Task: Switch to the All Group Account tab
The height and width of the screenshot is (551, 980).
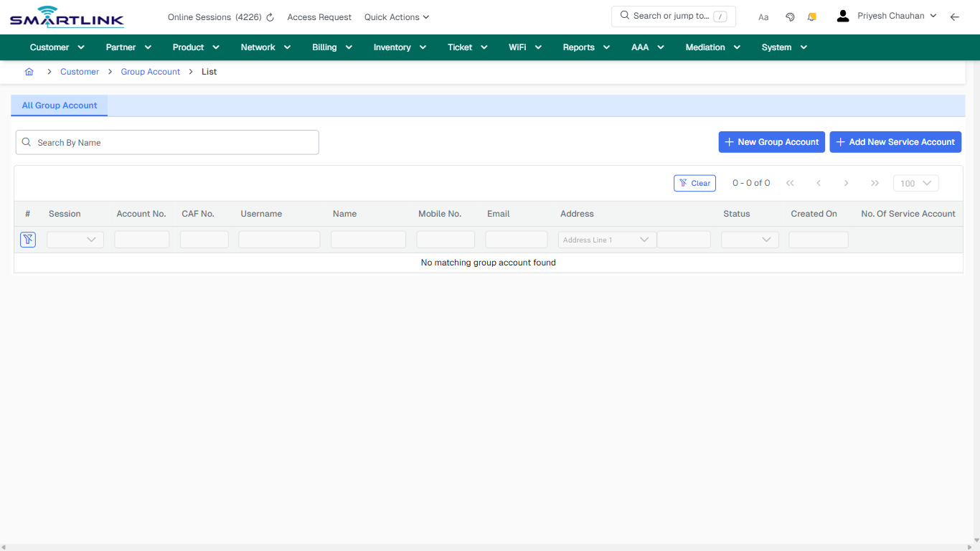Action: (59, 105)
